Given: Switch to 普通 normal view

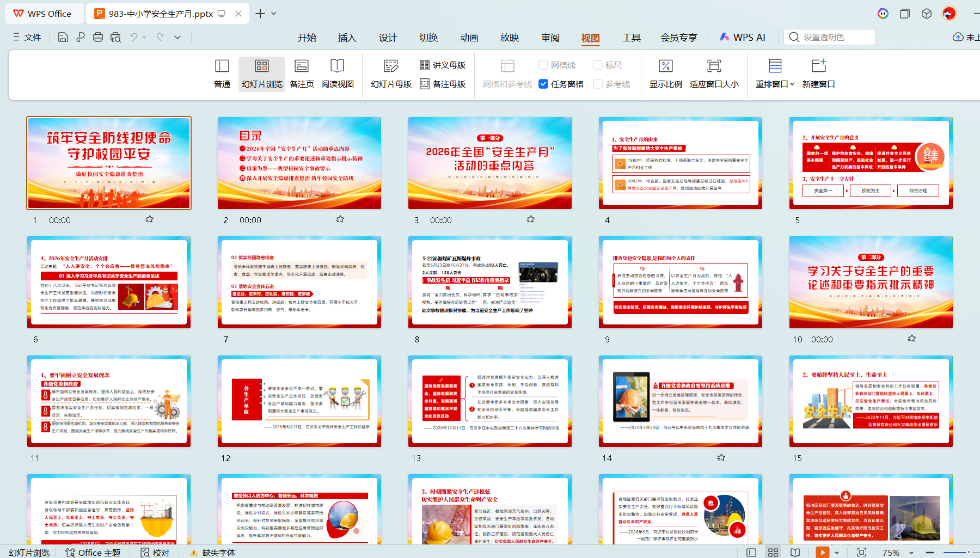Looking at the screenshot, I should point(222,73).
